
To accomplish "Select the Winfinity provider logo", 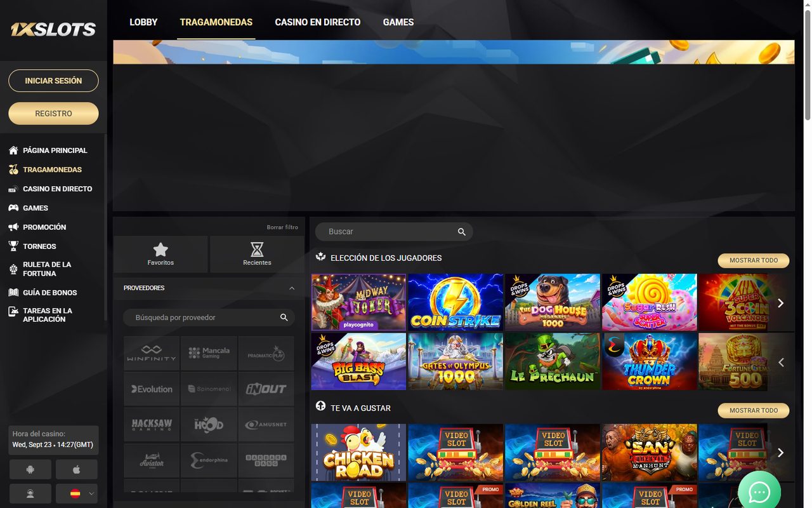I will coord(151,354).
